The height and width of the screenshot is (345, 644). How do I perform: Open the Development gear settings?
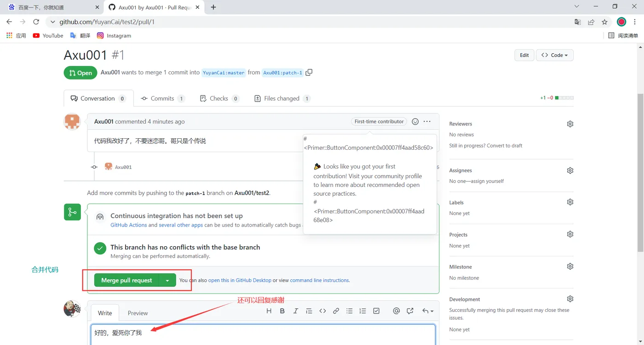(x=570, y=299)
